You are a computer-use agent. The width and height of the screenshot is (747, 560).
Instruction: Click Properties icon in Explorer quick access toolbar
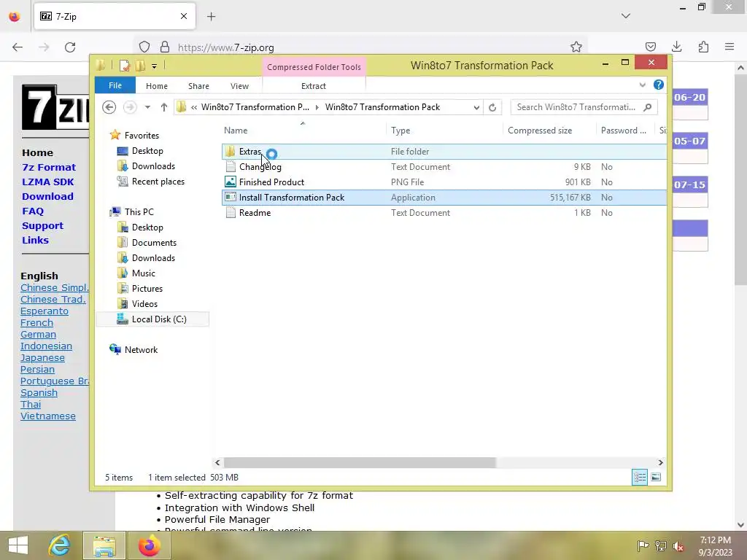pos(124,66)
